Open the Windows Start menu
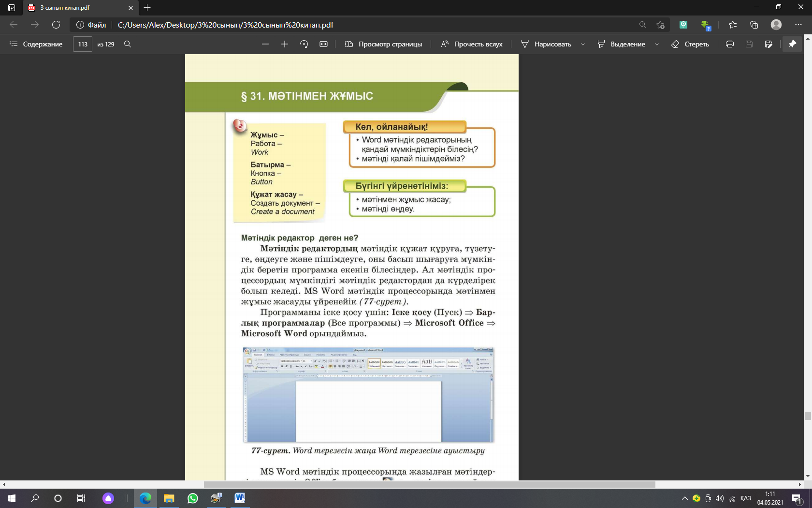This screenshot has height=508, width=812. (12, 498)
